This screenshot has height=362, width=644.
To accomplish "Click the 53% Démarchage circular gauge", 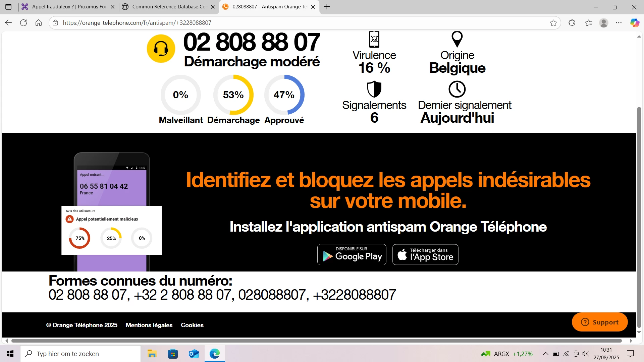I will point(233,95).
